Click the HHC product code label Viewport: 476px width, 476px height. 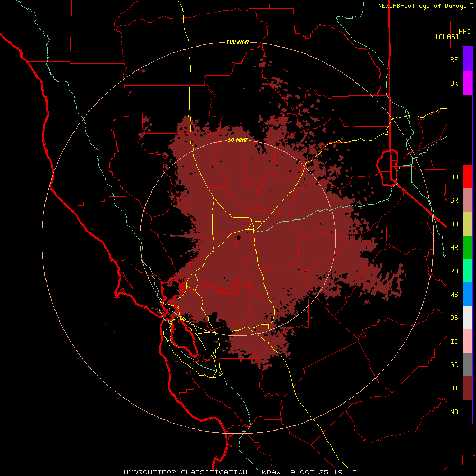[464, 32]
